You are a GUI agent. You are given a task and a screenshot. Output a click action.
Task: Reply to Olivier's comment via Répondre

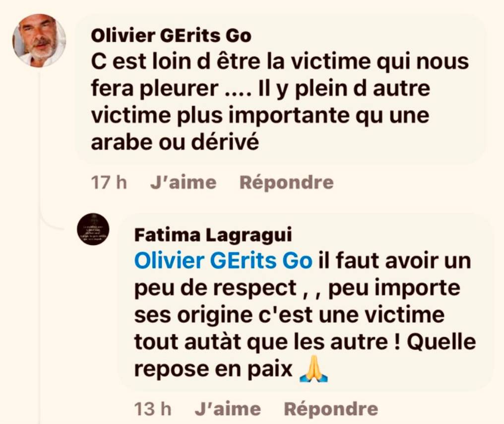tap(286, 182)
